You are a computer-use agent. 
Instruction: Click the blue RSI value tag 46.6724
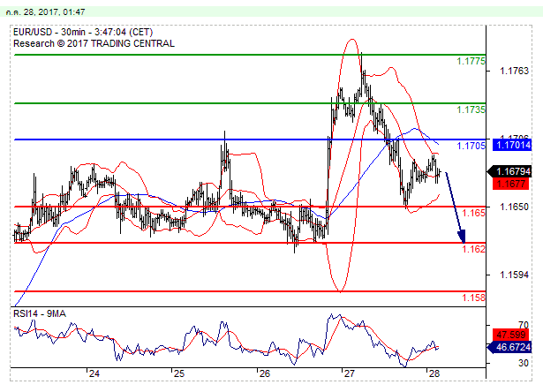(x=509, y=347)
